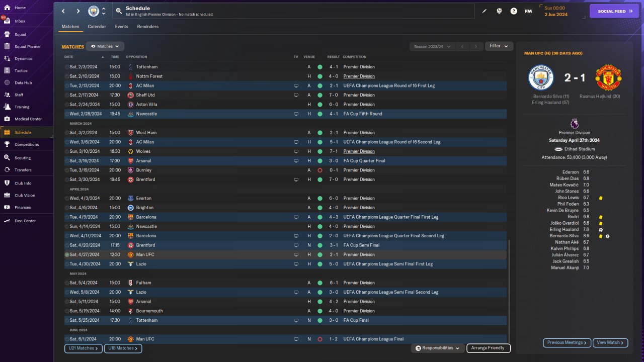Go to previous season arrow
This screenshot has height=362, width=644.
point(462,46)
